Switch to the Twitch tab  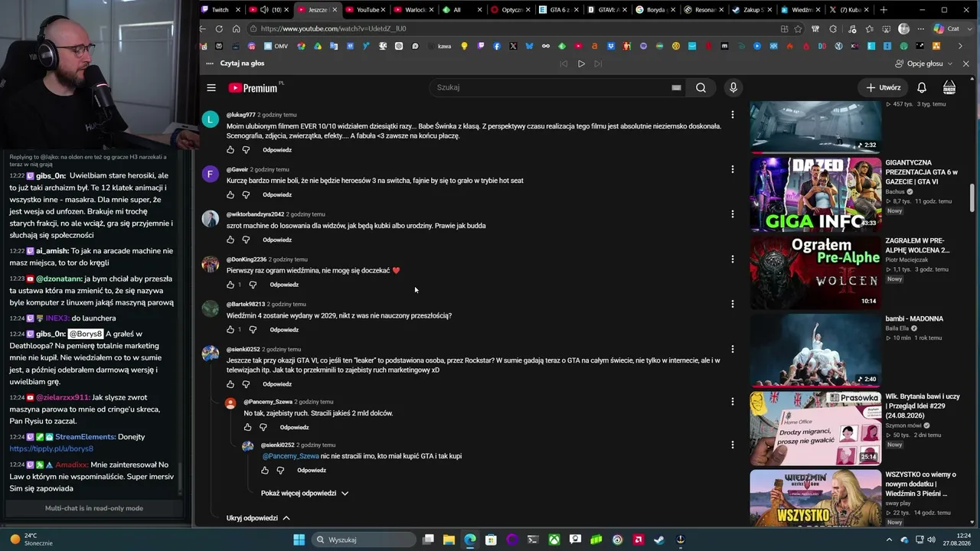click(221, 10)
